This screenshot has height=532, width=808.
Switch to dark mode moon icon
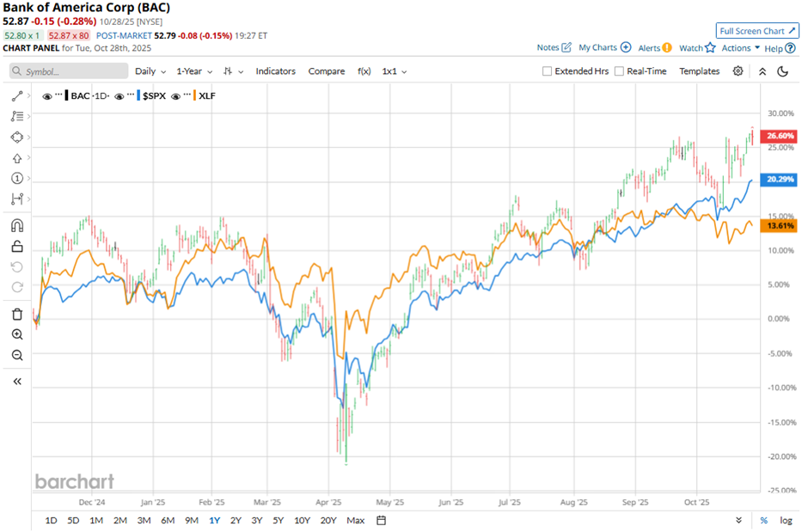782,71
